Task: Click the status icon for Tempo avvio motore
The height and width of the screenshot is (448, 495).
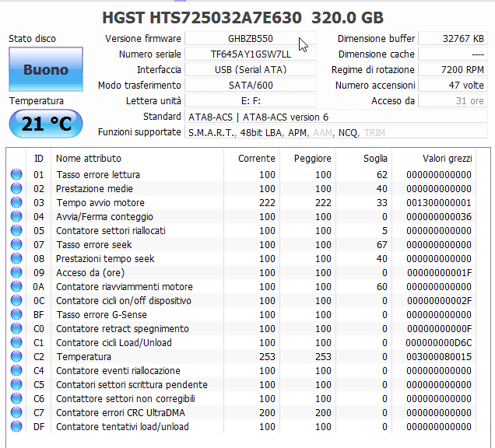Action: tap(16, 202)
